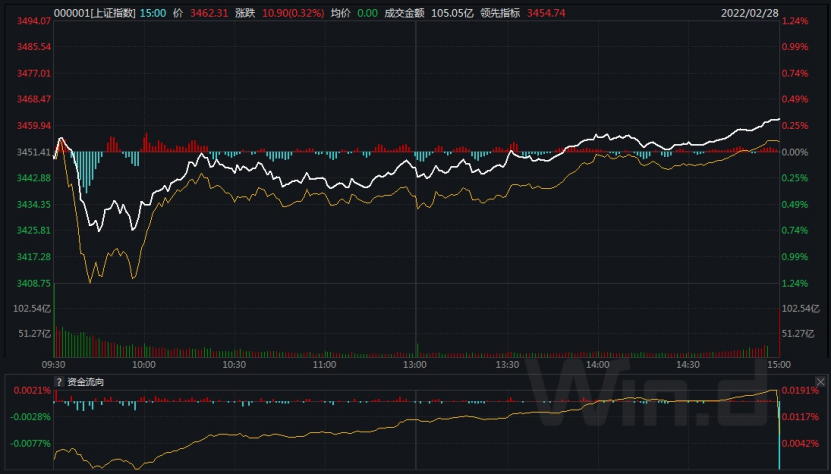Screen dimensions: 831x475
Task: Click the 13:30 time axis marker
Action: (507, 365)
